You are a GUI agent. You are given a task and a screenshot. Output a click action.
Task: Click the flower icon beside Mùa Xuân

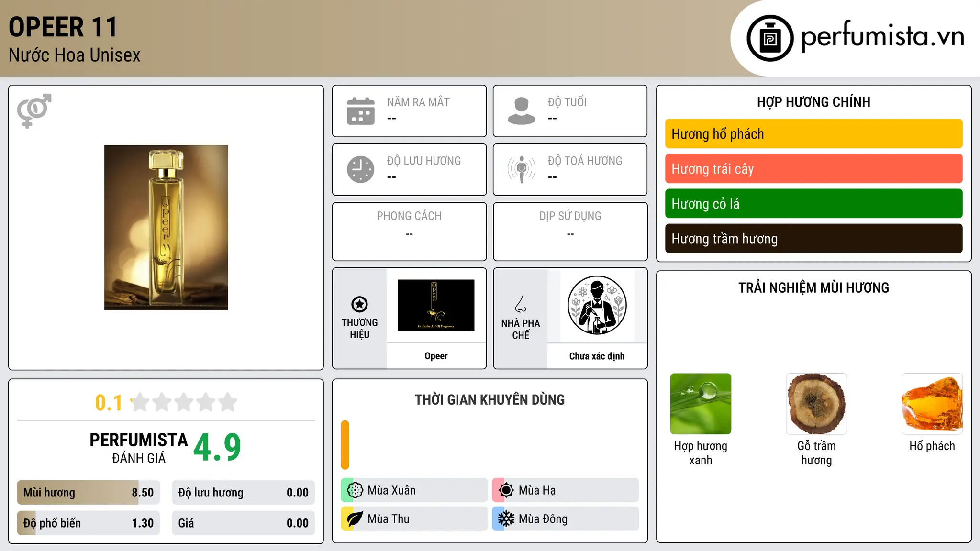[355, 490]
